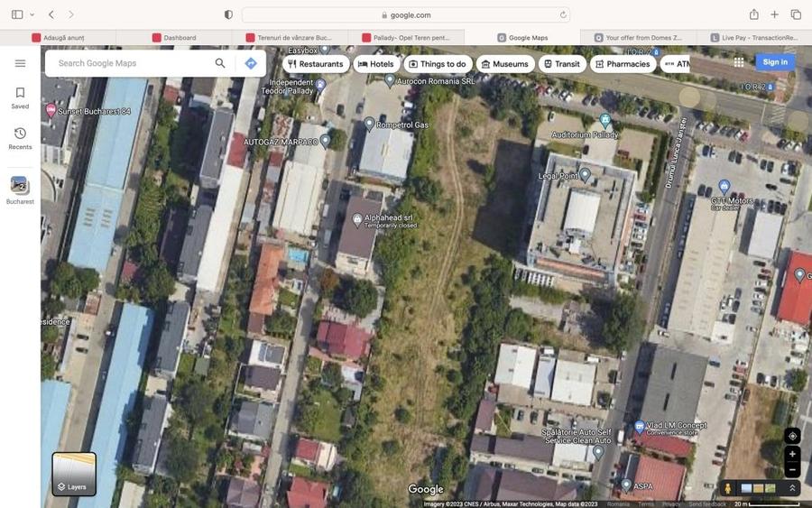Click the Search Google Maps field

click(x=131, y=63)
